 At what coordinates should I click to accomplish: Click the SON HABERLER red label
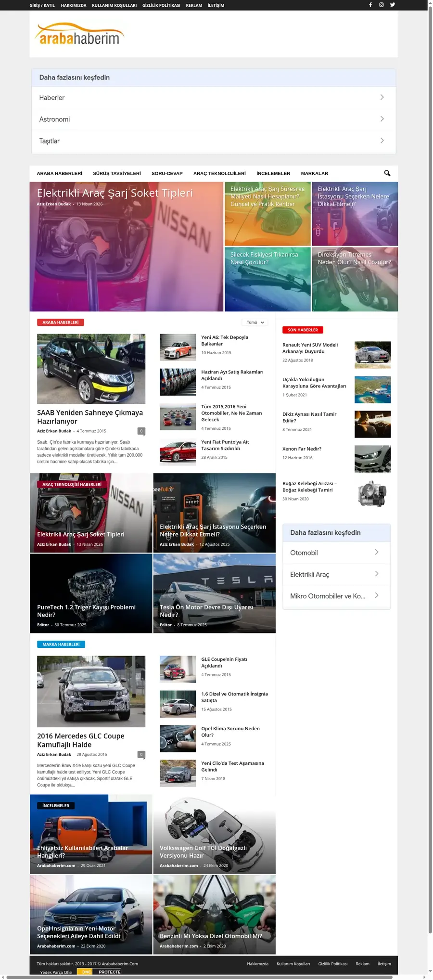pyautogui.click(x=303, y=330)
